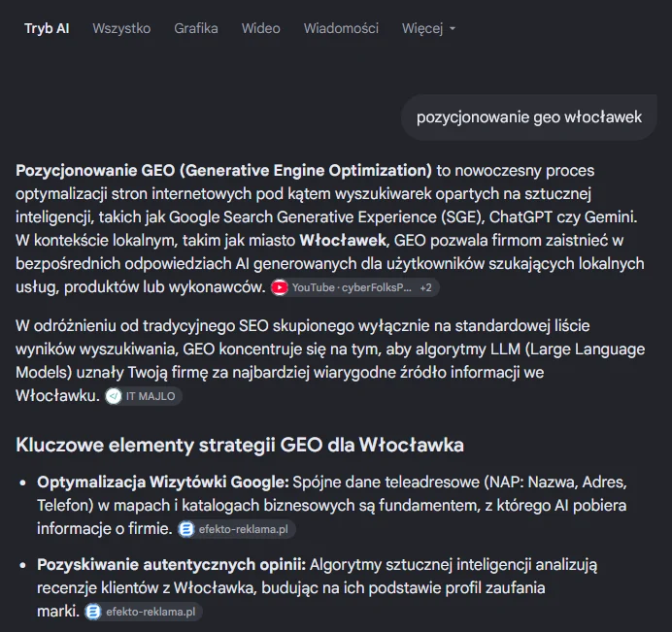This screenshot has width=672, height=632.
Task: Switch to the Tryb AI tab
Action: coord(47,28)
